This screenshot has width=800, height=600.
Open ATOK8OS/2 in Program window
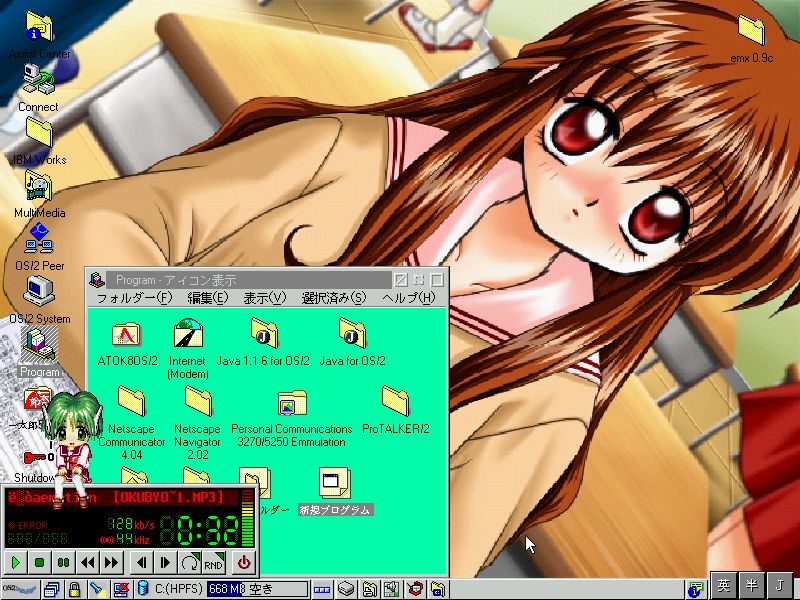point(126,335)
